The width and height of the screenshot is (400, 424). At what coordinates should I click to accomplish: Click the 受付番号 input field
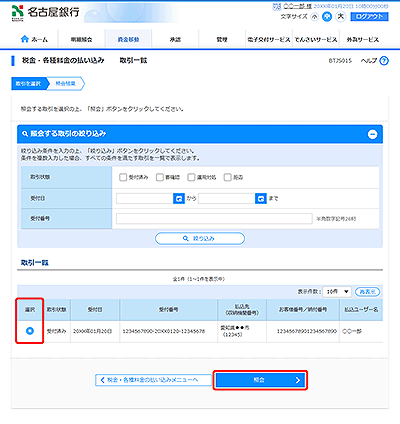click(214, 219)
